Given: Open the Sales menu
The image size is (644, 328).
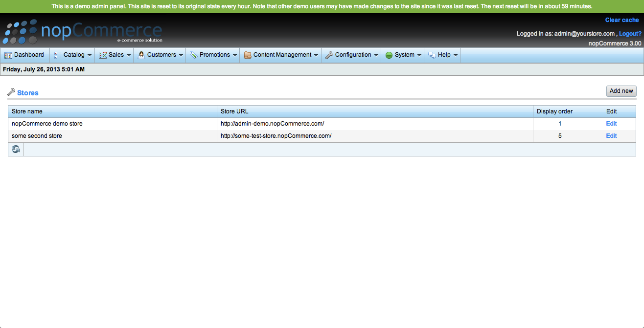Looking at the screenshot, I should (x=116, y=55).
